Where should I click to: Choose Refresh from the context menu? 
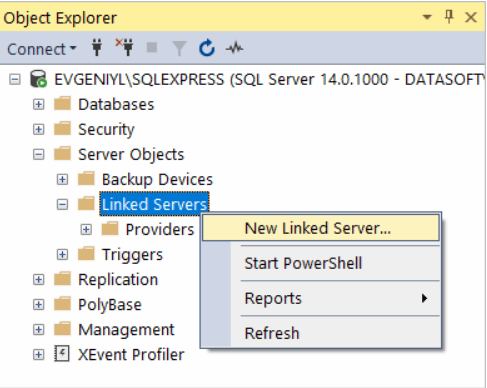[321, 333]
